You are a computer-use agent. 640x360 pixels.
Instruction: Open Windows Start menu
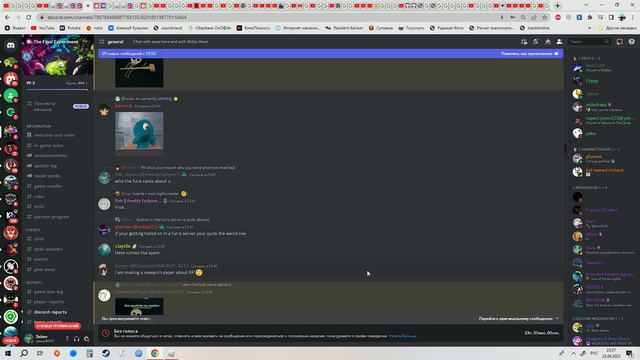pos(7,353)
